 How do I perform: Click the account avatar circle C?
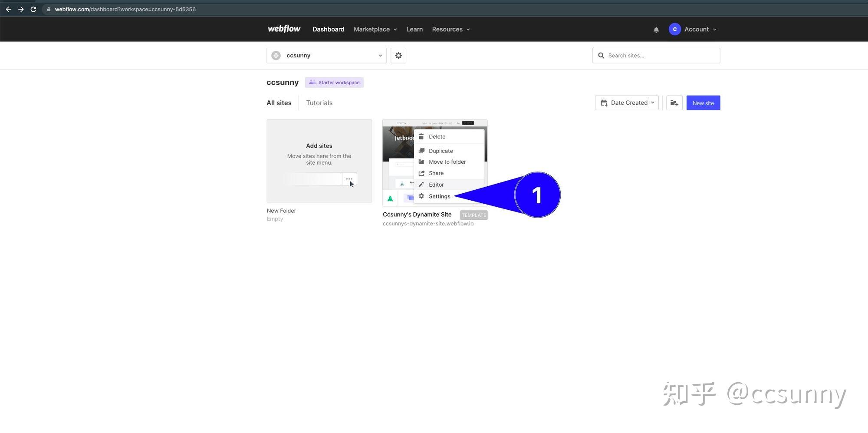click(x=674, y=29)
